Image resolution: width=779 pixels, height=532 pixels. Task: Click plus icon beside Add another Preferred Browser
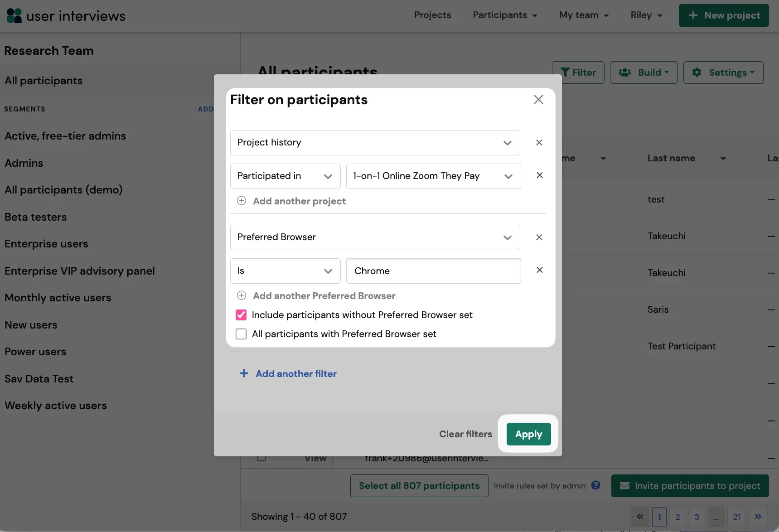[242, 295]
